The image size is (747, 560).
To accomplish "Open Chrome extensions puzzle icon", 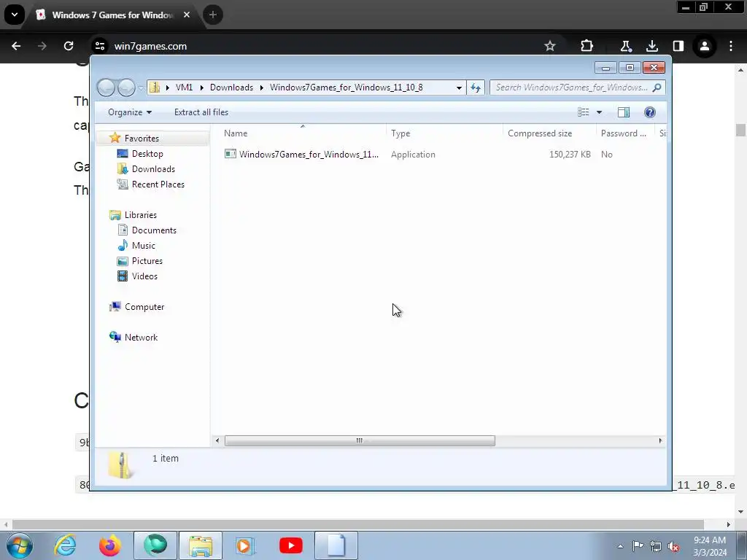I will (587, 46).
